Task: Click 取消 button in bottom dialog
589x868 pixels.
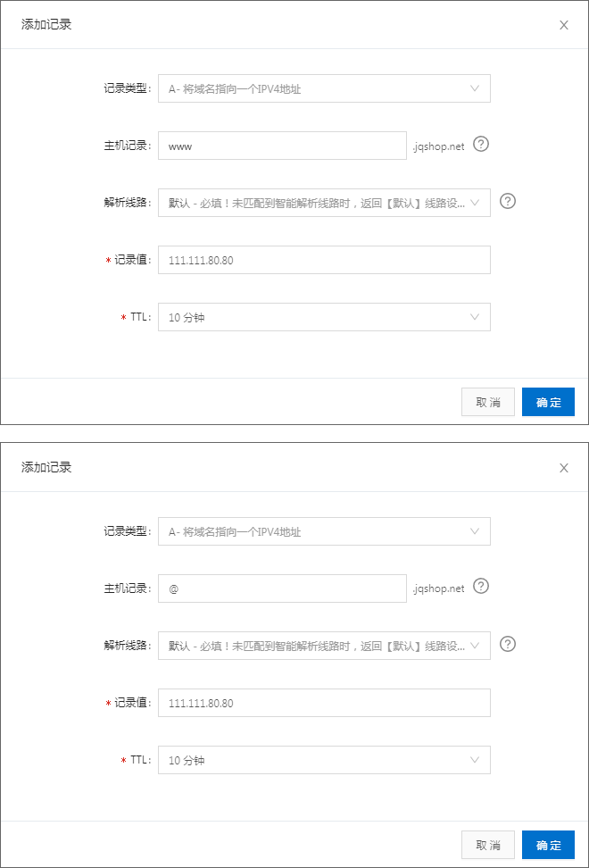Action: tap(488, 845)
